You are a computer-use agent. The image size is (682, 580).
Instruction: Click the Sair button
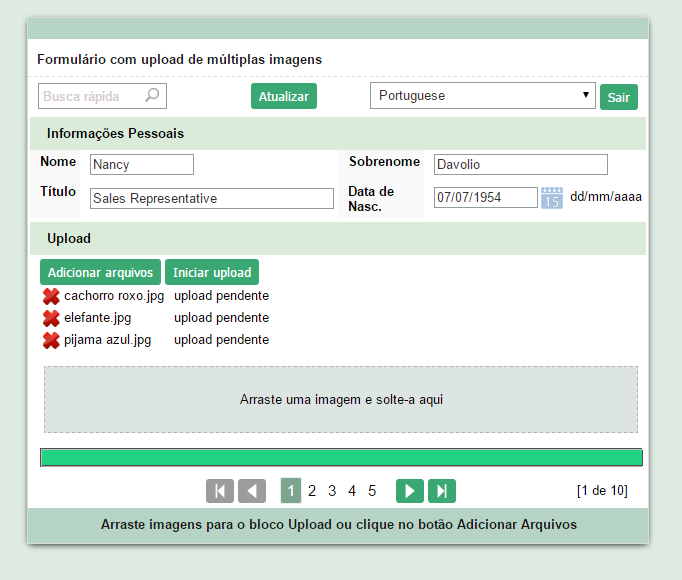618,97
